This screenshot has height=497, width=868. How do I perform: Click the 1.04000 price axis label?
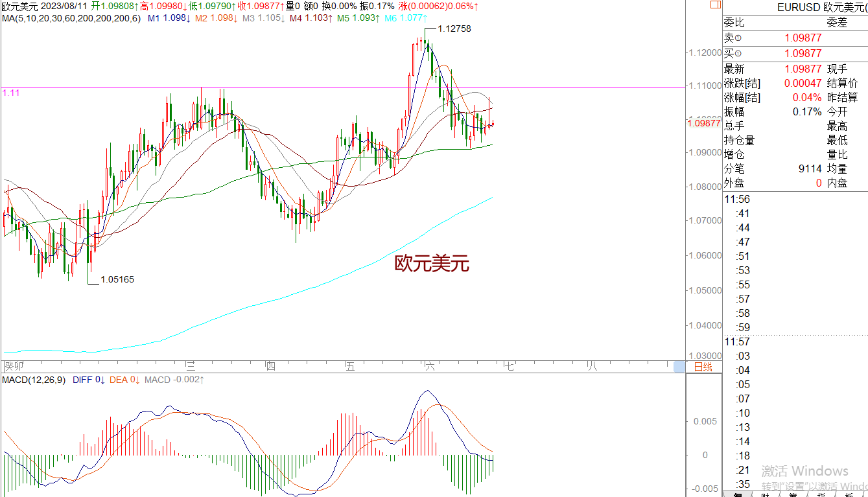(705, 326)
